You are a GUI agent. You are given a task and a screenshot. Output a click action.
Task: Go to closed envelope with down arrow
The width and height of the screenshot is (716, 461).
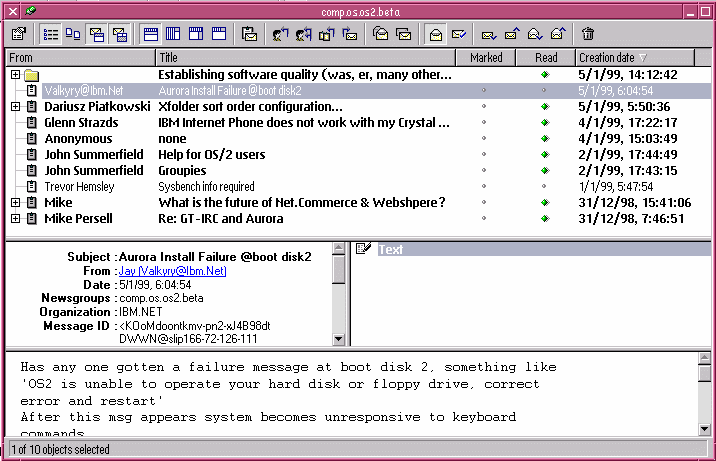[489, 34]
